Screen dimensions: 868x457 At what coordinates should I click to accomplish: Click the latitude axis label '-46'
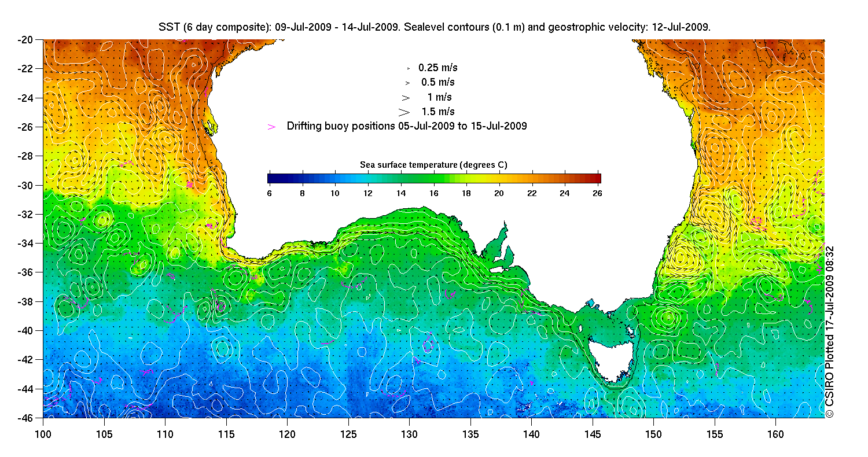point(25,418)
